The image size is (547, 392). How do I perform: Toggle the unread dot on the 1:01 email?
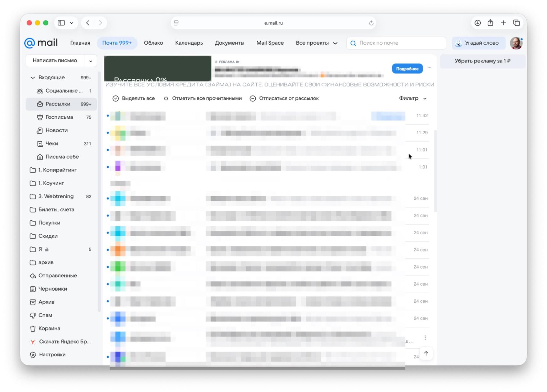(x=108, y=167)
